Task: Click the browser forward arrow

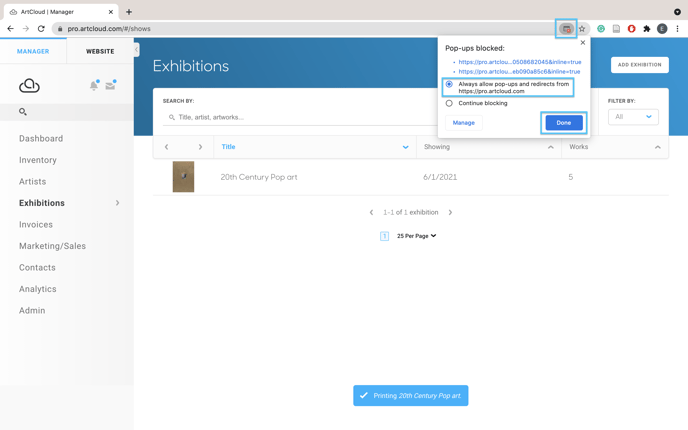Action: [26, 29]
